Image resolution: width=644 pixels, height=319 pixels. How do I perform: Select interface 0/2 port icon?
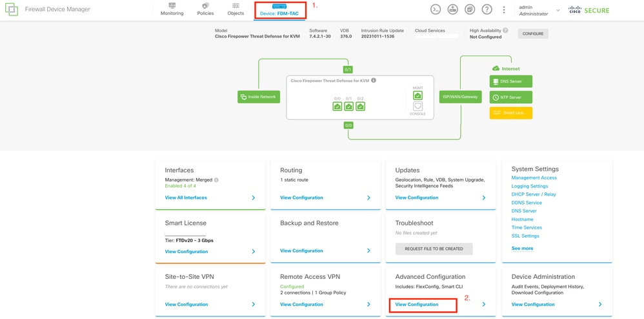click(360, 107)
